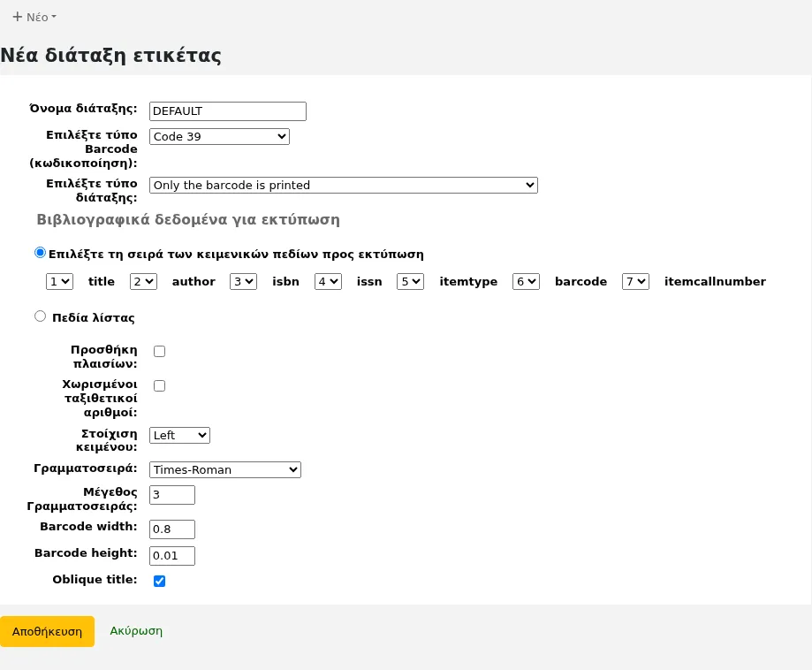Open the Στοίχιση κειμένου Left dropdown

[179, 435]
